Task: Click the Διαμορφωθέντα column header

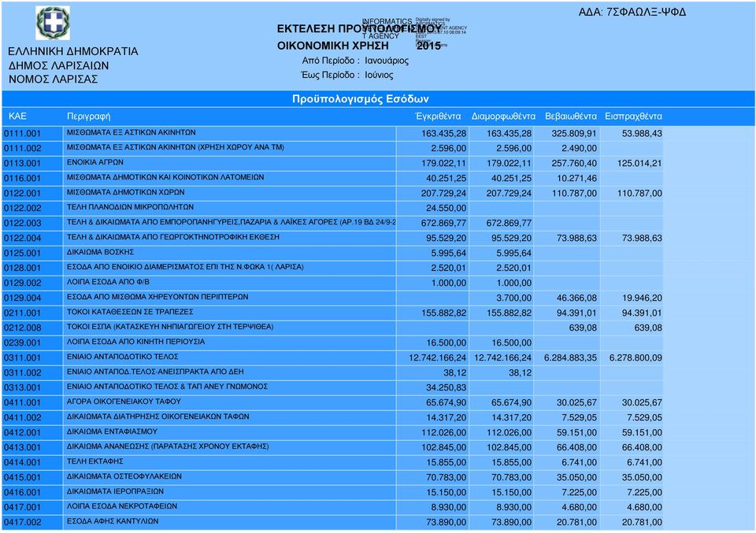Action: coord(503,117)
